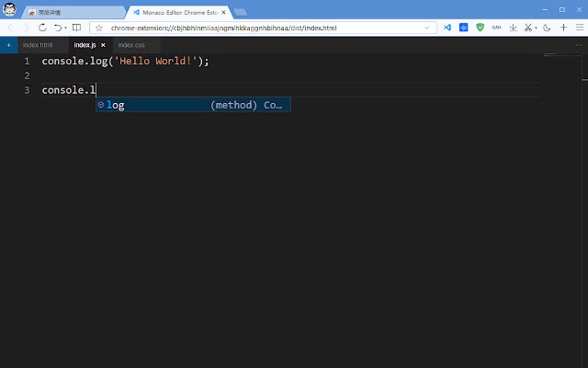Image resolution: width=588 pixels, height=368 pixels.
Task: Click the Monaco Editor extension icon
Action: point(447,27)
